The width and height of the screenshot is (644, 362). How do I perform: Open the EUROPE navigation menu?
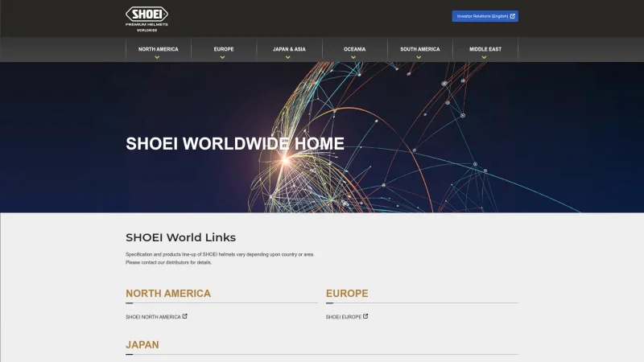[224, 49]
